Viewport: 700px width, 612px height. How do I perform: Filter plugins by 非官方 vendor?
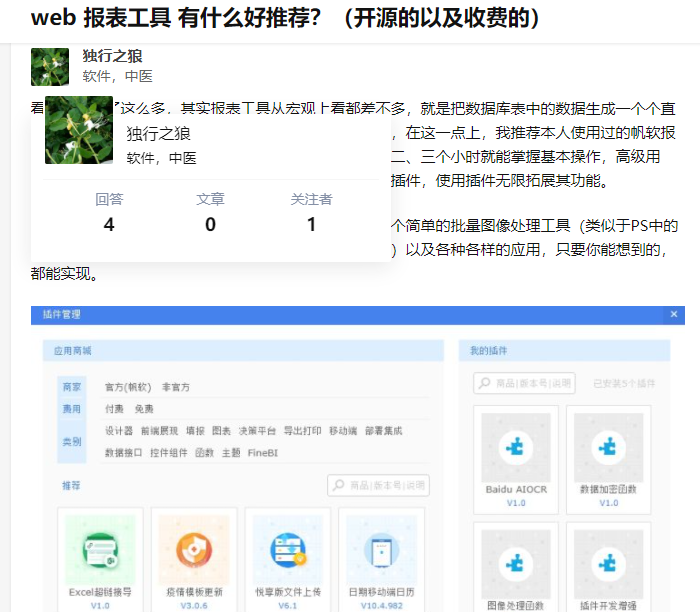click(x=176, y=387)
